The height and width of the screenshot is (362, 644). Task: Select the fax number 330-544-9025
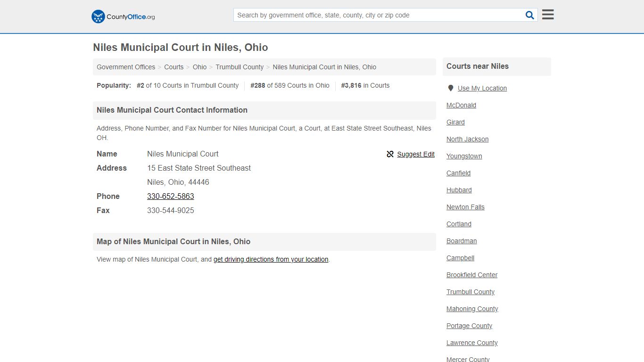[171, 210]
